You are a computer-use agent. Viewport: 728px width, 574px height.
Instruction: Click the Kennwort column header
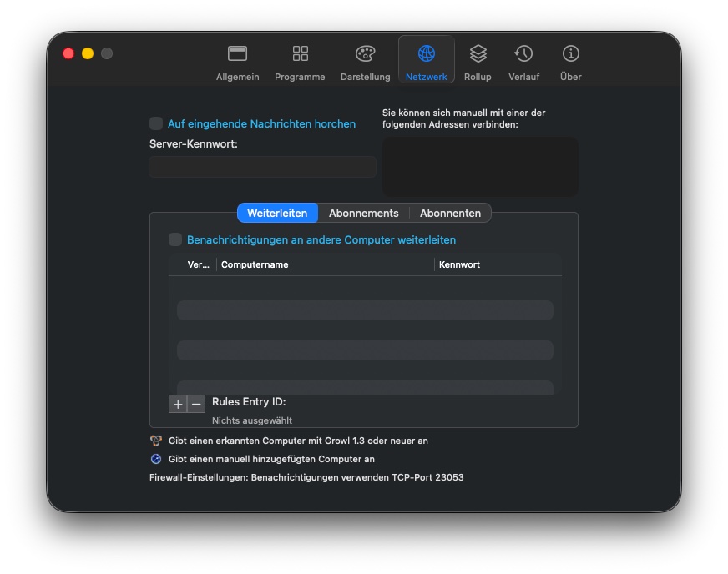(x=498, y=264)
